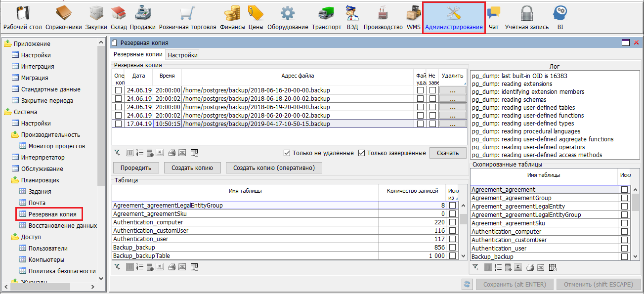Open Розничная торговля shopping cart
644x294 pixels.
click(187, 17)
